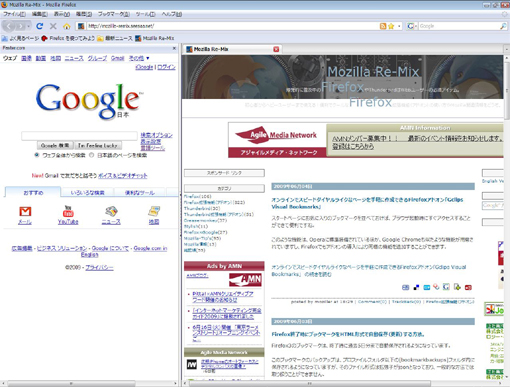This screenshot has height=387, width=510.
Task: Click the light-blue share icon under first post
Action: pos(427,287)
